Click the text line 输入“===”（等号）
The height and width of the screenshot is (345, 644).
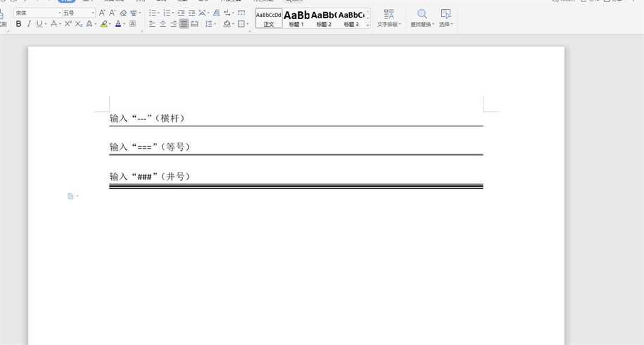click(x=150, y=147)
